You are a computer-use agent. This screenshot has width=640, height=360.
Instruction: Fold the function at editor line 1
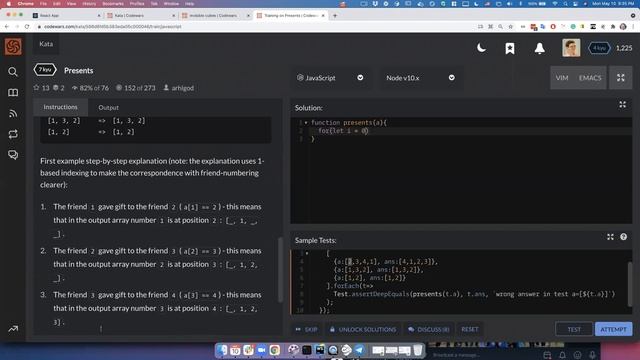tap(306, 122)
